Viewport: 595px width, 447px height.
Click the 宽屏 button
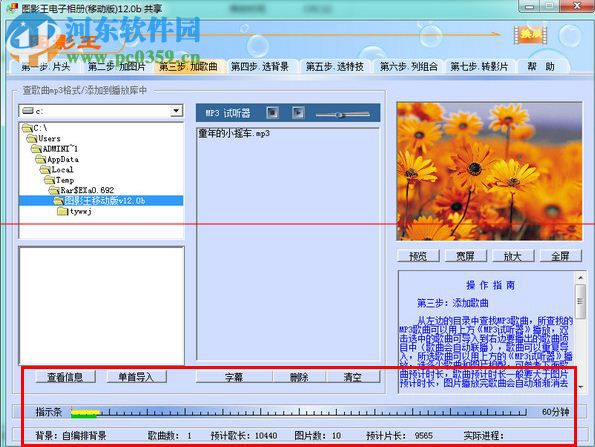tap(465, 256)
